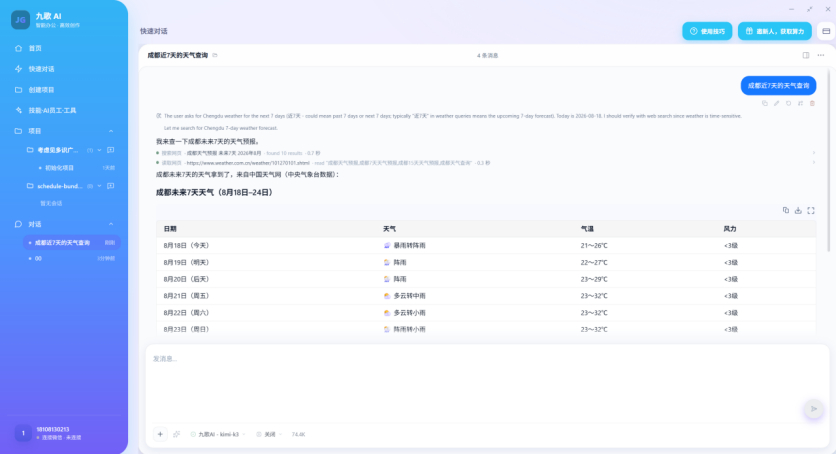Collapse the 项目 section chevron
Image resolution: width=836 pixels, height=454 pixels.
click(x=111, y=131)
